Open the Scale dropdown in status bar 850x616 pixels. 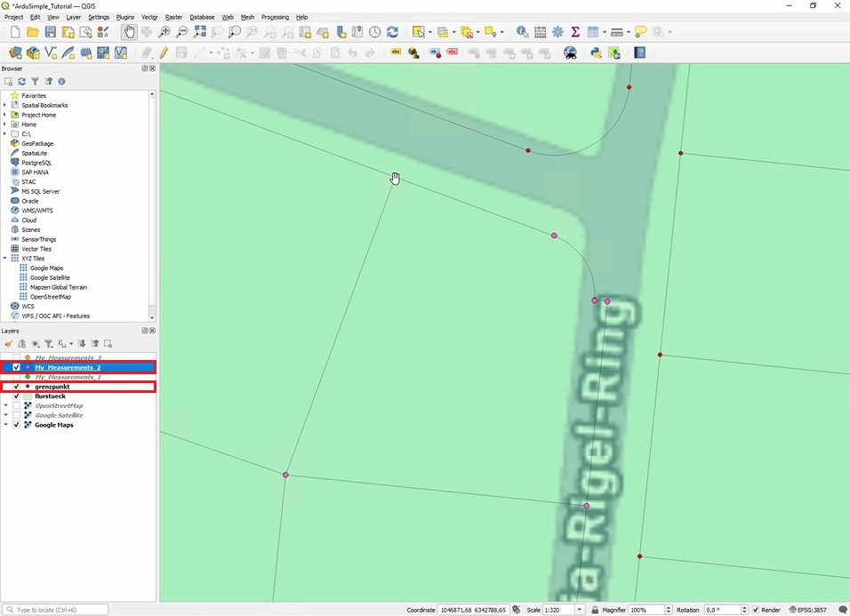coord(580,610)
